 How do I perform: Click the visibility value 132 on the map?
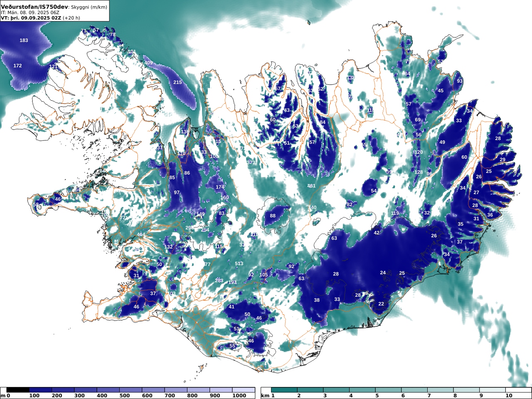click(x=168, y=247)
